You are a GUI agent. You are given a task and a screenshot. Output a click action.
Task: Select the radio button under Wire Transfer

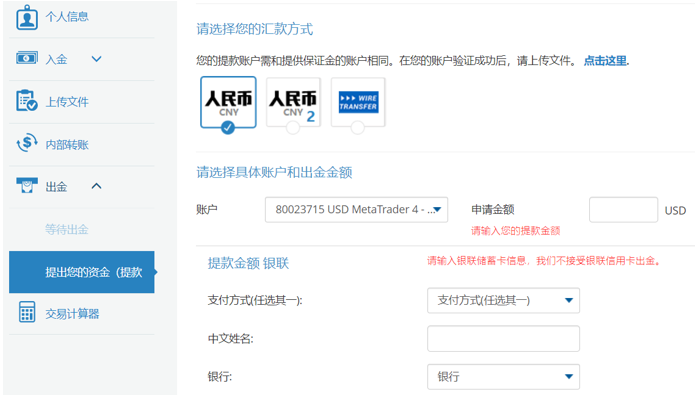click(357, 128)
